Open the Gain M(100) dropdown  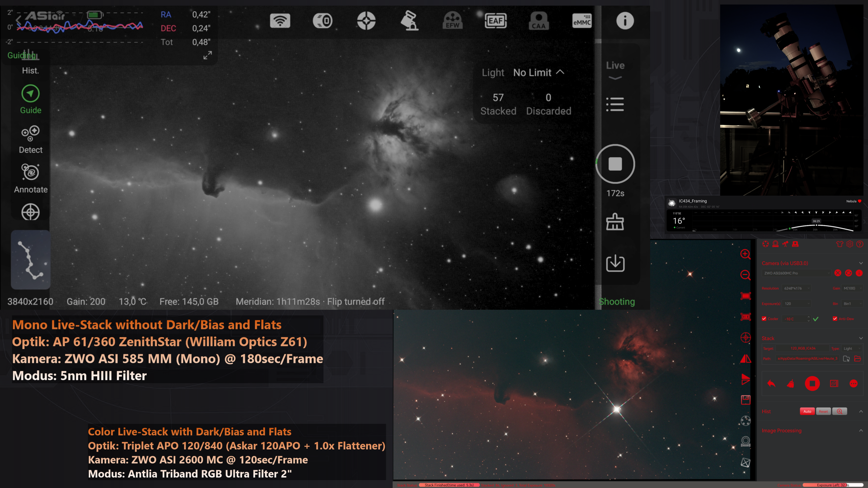pos(852,288)
